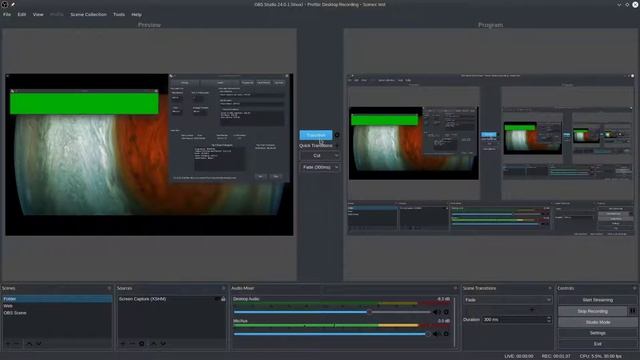Viewport: 640px width, 360px height.
Task: Click Audio Mixer vertical scrollbar
Action: tap(455, 322)
